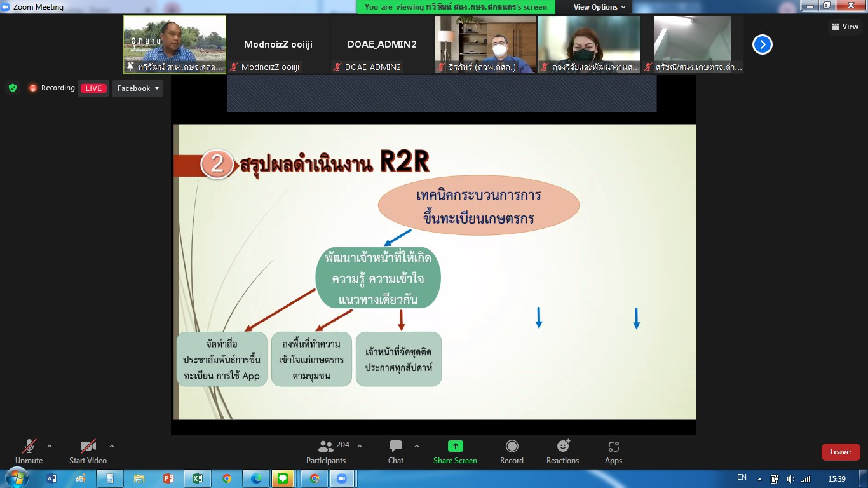Viewport: 868px width, 488px height.
Task: Open the View Options dropdown
Action: 599,7
